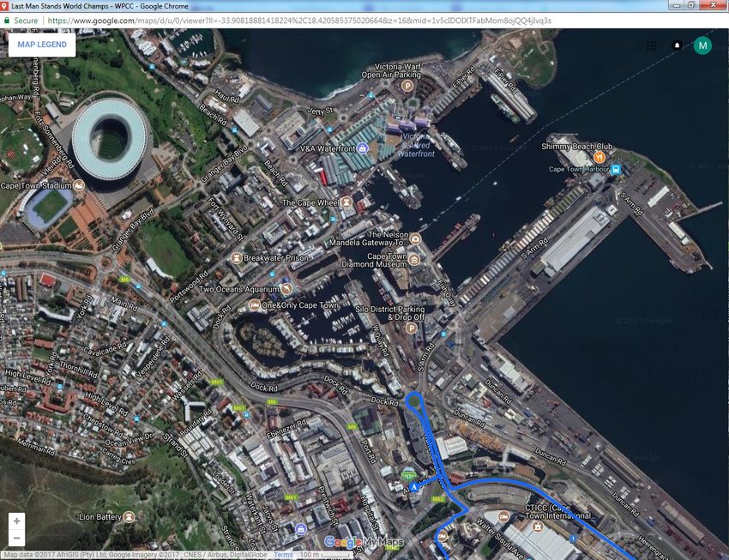This screenshot has width=729, height=560.
Task: Click the address bar URL
Action: (299, 21)
